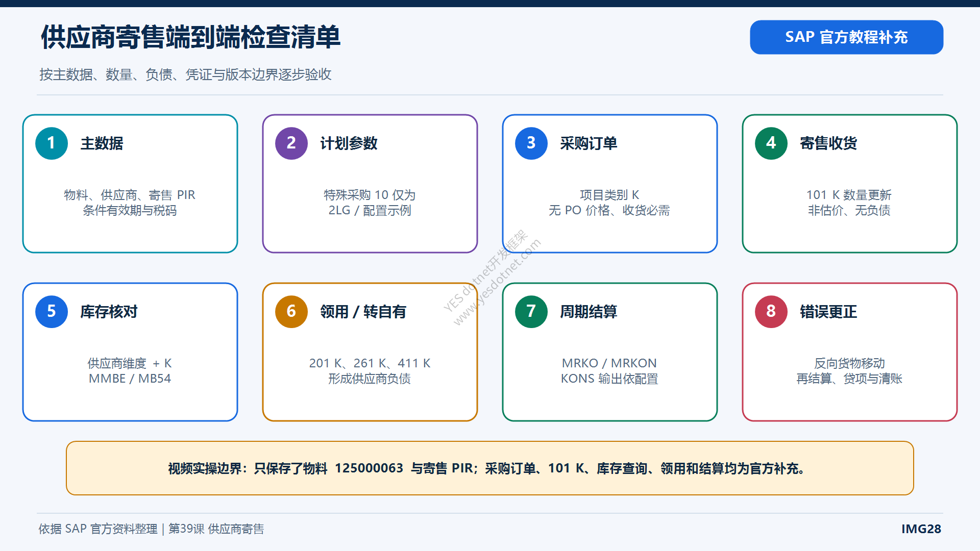This screenshot has width=980, height=551.
Task: Click the text 101 K 数量更新
Action: [x=849, y=195]
